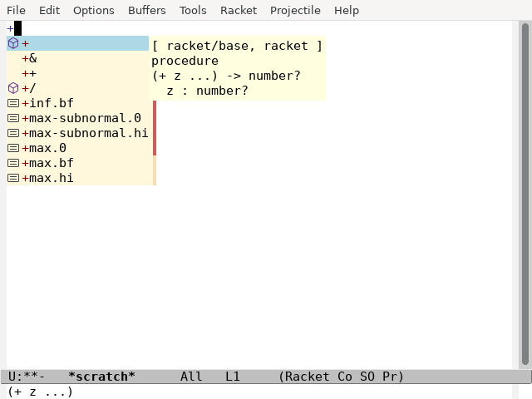532x399 pixels.
Task: Click the echo area showing (+ z ...)
Action: click(40, 392)
